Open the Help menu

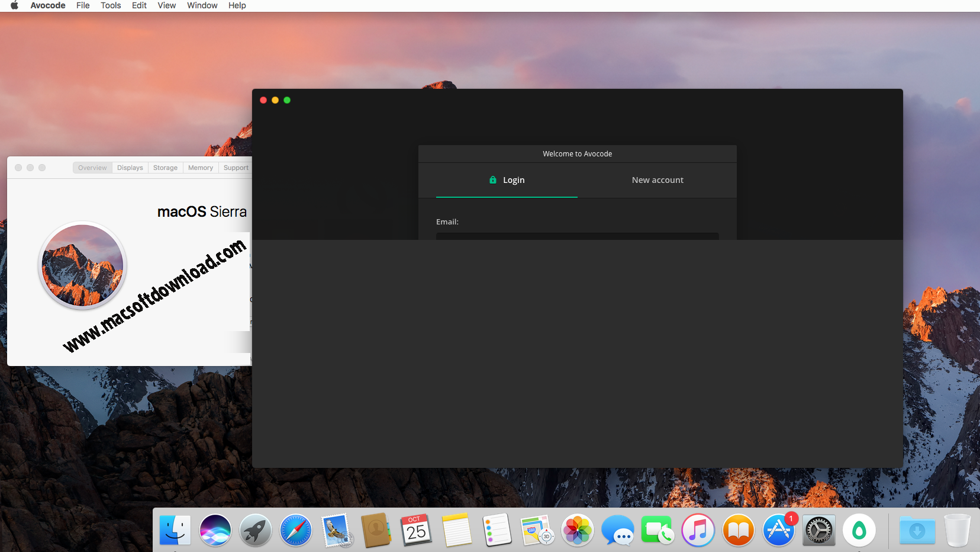coord(237,5)
